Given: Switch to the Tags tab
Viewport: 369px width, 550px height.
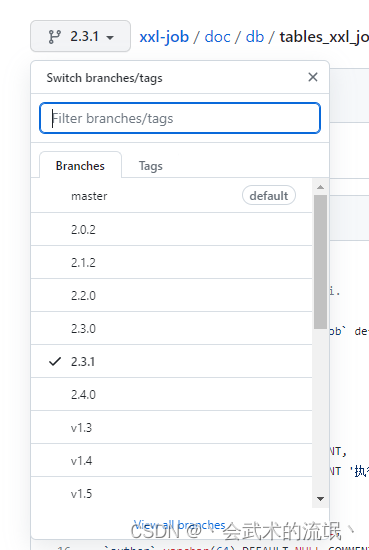Looking at the screenshot, I should point(150,166).
